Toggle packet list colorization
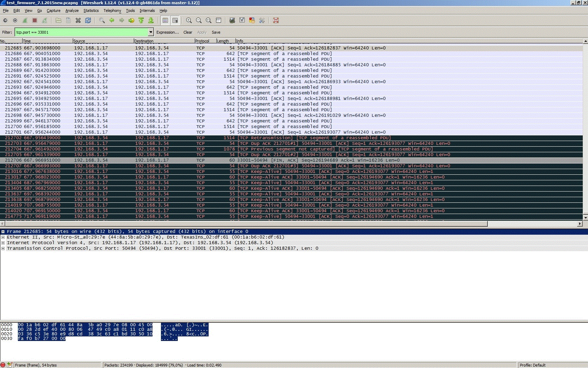This screenshot has height=368, width=588. pos(165,20)
